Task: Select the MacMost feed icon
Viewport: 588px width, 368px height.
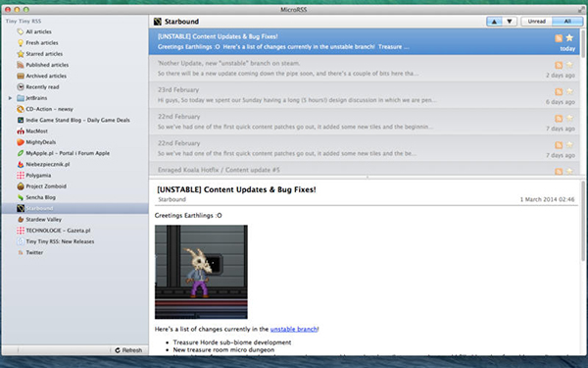Action: 21,131
